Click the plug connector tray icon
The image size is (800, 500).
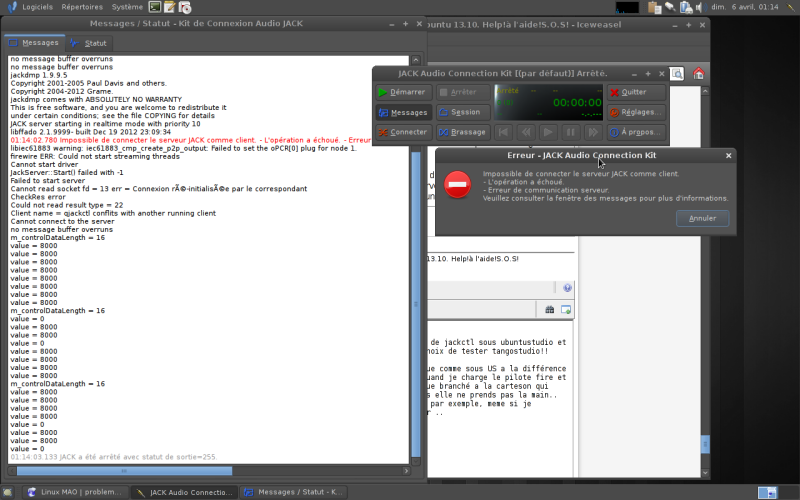pyautogui.click(x=670, y=7)
